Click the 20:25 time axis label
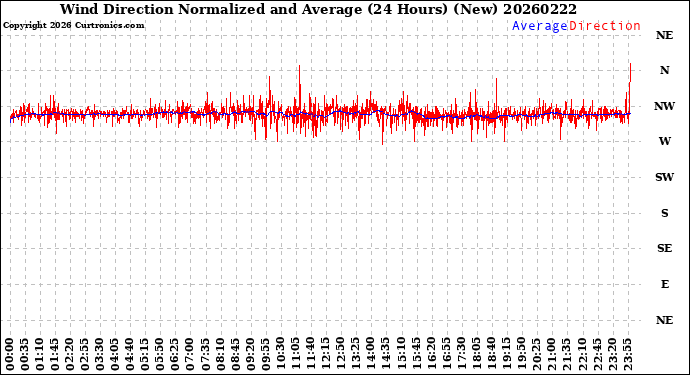Screen dimensions: 690x375 (x=537, y=354)
